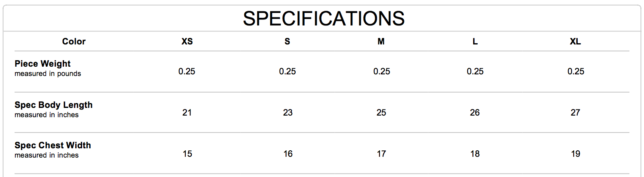Viewport: 644px width, 177px height.
Task: Select the XL size column header
Action: 575,41
